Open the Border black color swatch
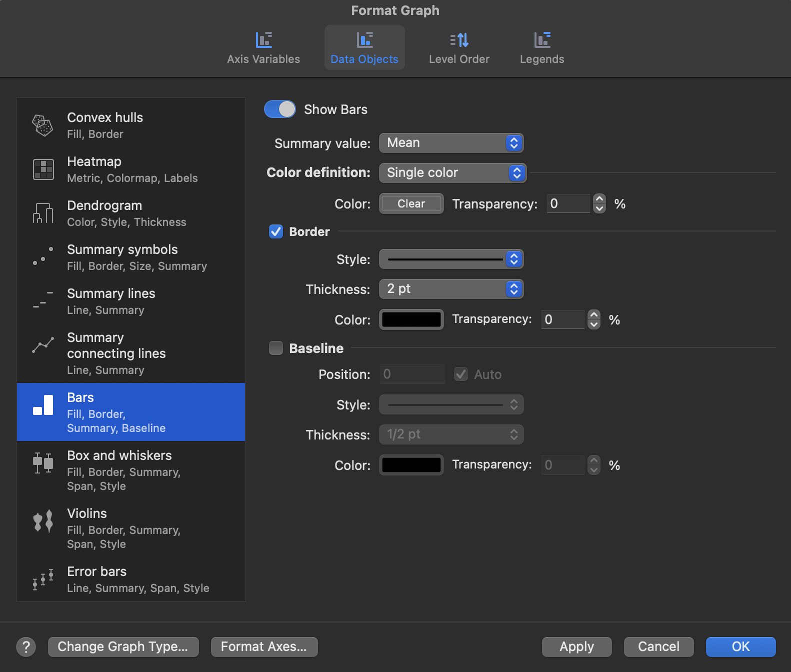This screenshot has height=672, width=791. tap(411, 319)
